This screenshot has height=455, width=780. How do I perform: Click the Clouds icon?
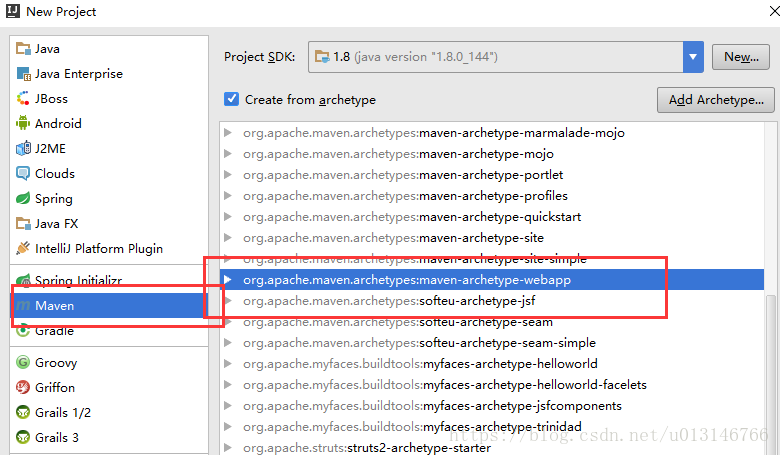(x=23, y=174)
